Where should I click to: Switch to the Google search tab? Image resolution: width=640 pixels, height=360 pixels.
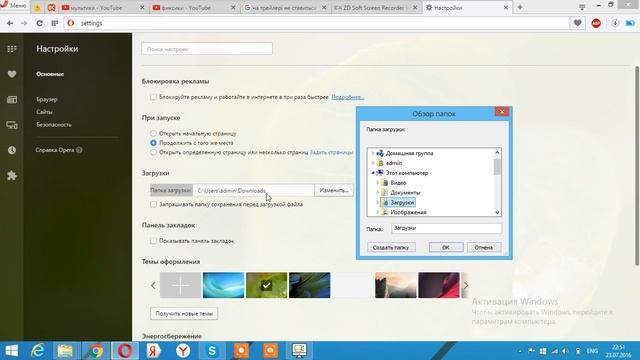click(x=285, y=7)
